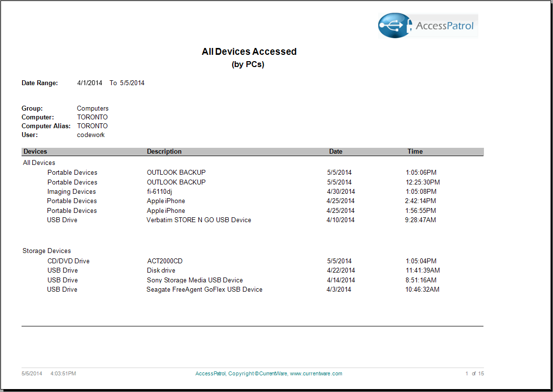Click the time 8:51:16AM
The width and height of the screenshot is (553, 392).
(421, 280)
